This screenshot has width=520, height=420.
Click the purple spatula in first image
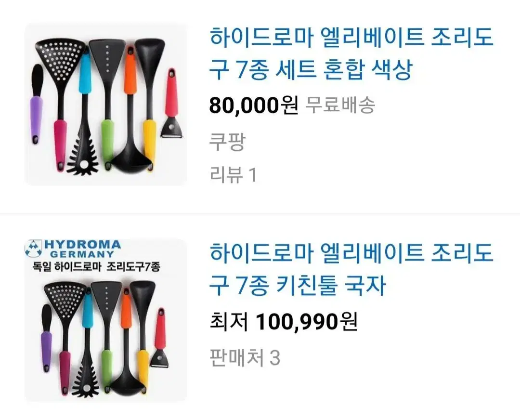pyautogui.click(x=37, y=105)
